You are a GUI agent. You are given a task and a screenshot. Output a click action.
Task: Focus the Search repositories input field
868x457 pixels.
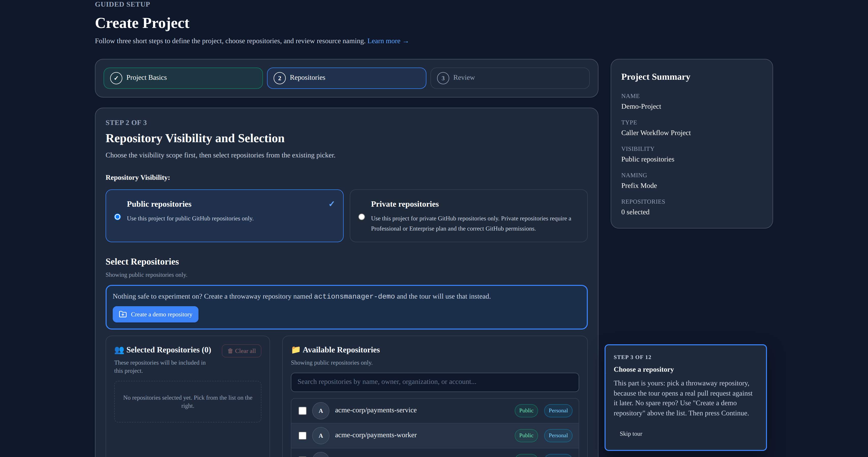pos(435,382)
